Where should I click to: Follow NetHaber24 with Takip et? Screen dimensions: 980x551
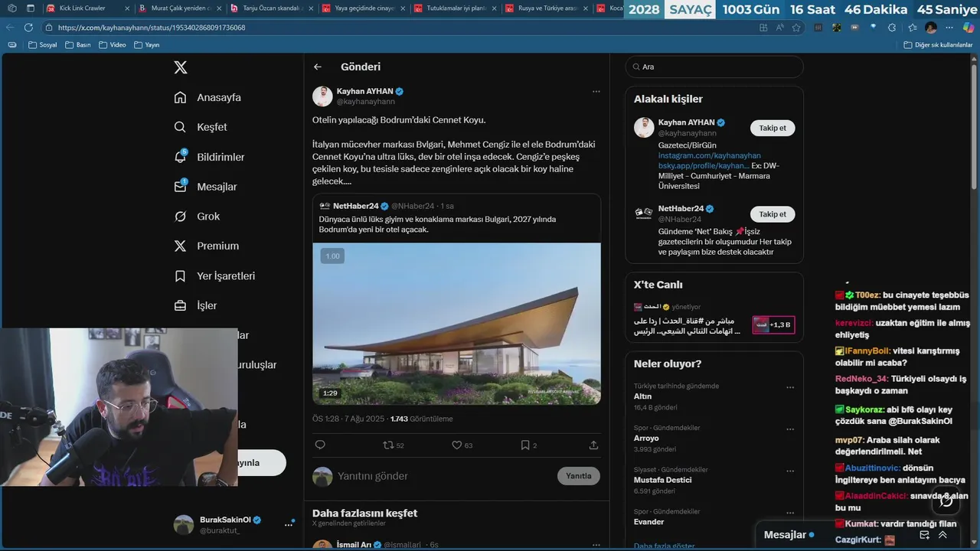click(772, 214)
